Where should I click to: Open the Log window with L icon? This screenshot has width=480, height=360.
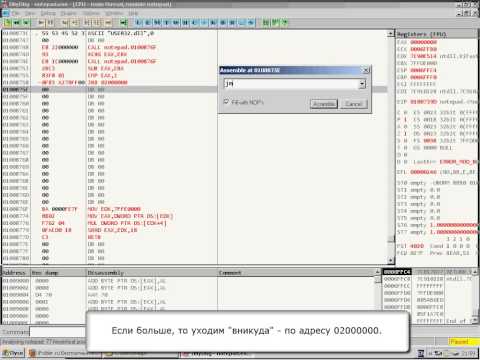[x=139, y=23]
